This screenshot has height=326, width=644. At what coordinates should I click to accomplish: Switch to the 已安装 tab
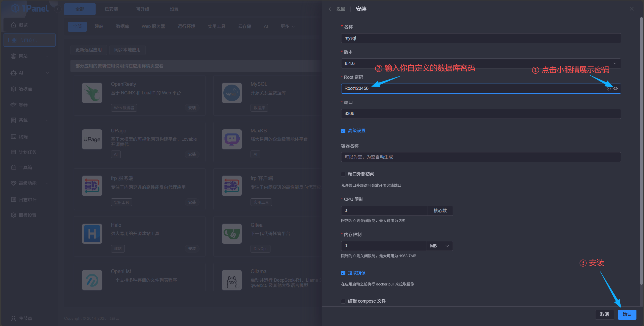click(111, 9)
